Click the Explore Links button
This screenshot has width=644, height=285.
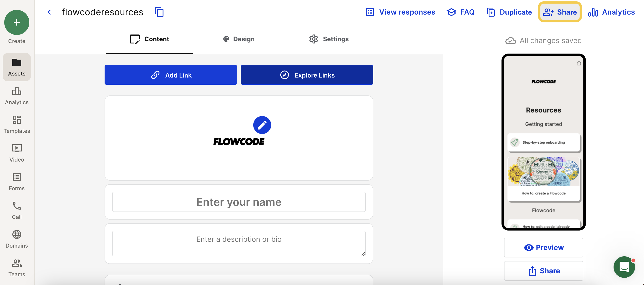[x=307, y=75]
